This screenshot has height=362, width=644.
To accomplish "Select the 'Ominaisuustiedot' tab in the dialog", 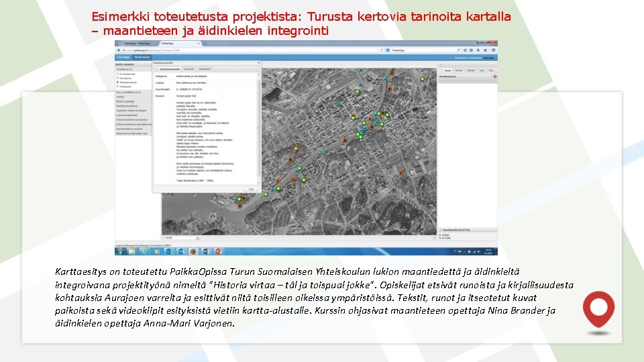I will tap(169, 69).
